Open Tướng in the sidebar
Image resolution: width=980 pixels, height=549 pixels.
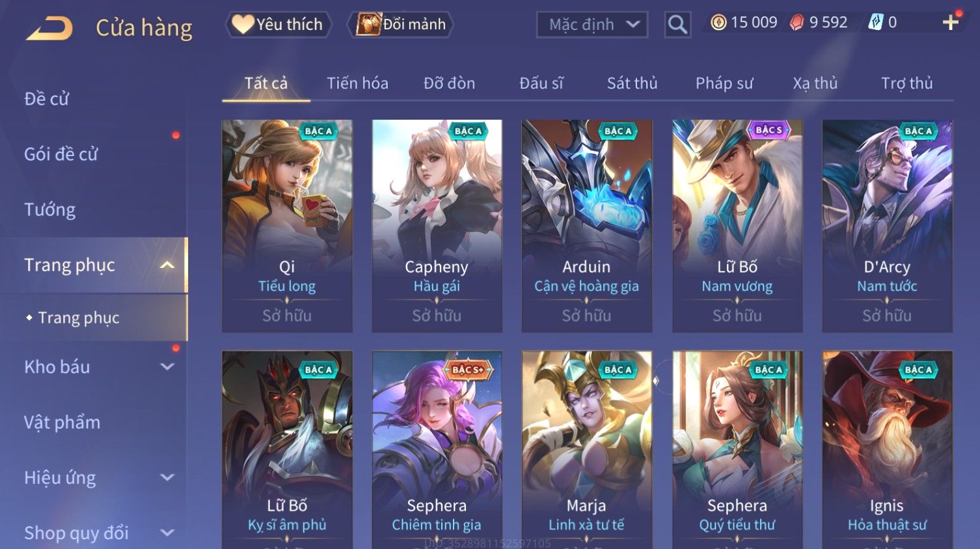coord(50,209)
